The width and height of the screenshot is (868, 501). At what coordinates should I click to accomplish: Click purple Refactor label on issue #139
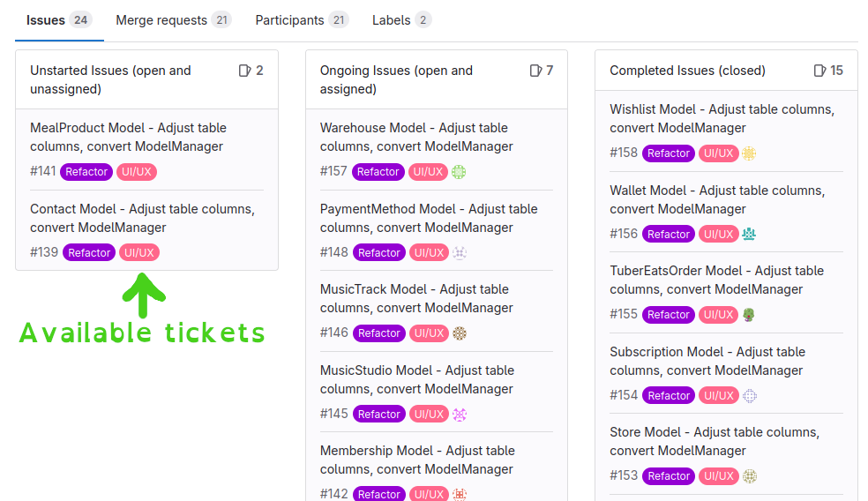[x=89, y=253]
